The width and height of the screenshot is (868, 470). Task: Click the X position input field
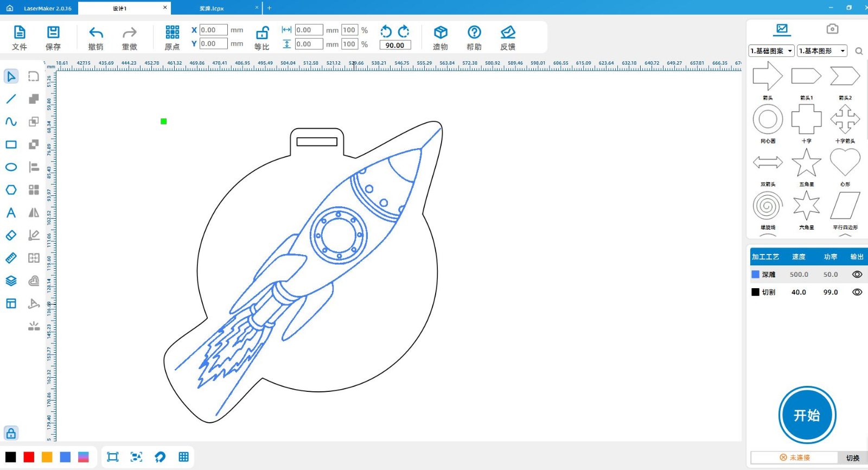213,30
